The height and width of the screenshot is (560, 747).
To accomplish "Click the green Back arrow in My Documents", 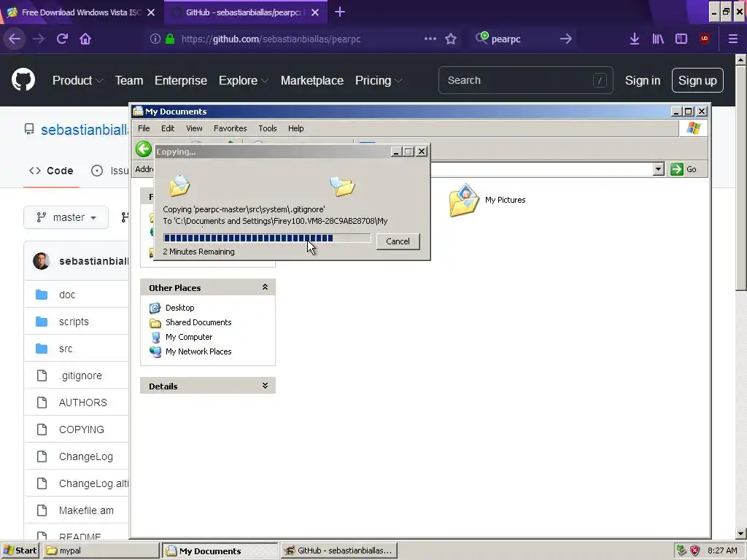I will point(144,149).
